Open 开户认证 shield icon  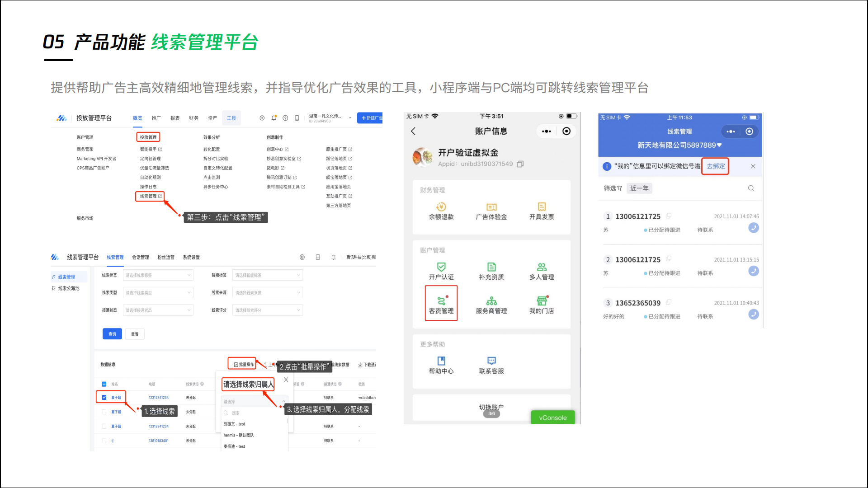coord(441,267)
